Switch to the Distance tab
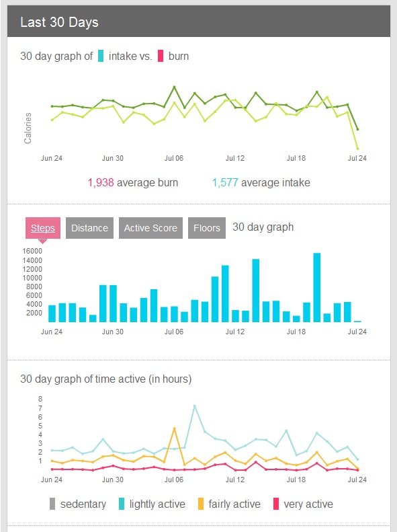 point(89,228)
